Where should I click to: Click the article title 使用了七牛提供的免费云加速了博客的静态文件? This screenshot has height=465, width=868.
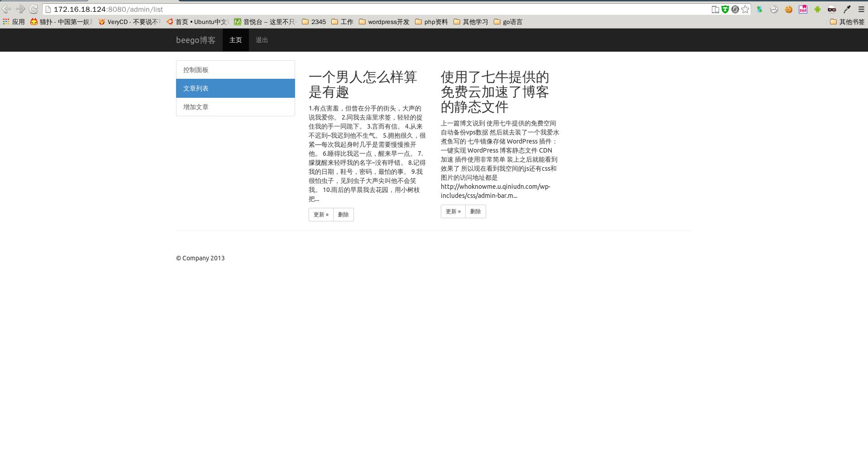(495, 91)
